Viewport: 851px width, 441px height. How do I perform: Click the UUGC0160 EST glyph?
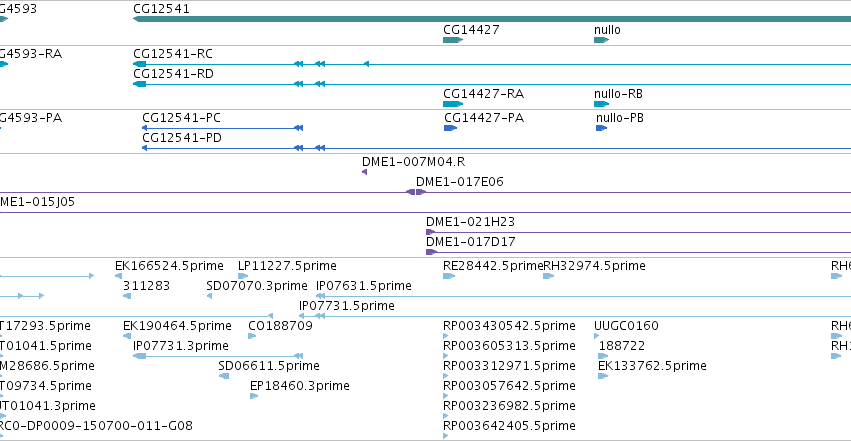click(597, 336)
